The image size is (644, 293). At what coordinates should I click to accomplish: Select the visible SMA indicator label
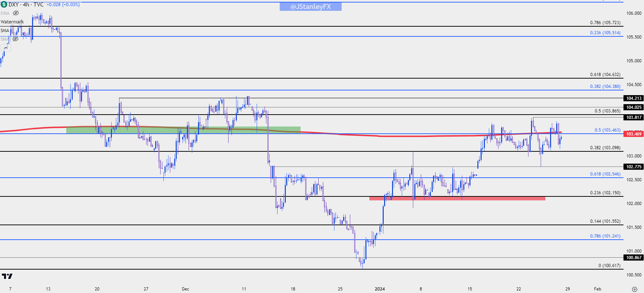coord(5,30)
